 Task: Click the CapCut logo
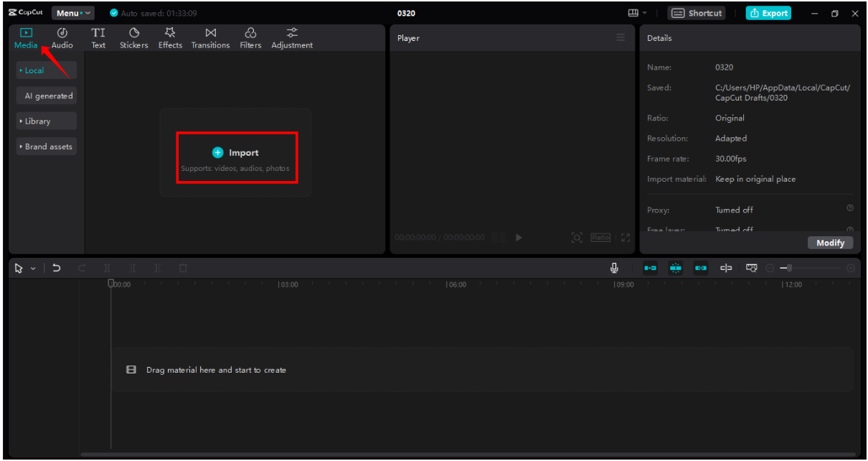26,13
